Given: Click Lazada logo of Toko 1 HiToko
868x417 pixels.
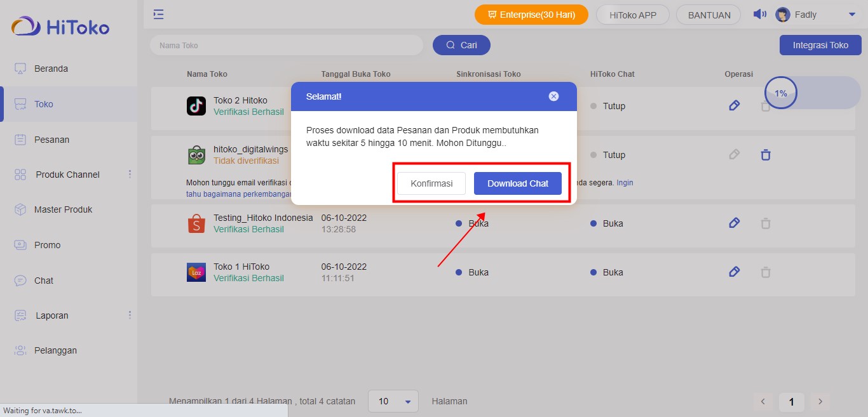Looking at the screenshot, I should [196, 272].
